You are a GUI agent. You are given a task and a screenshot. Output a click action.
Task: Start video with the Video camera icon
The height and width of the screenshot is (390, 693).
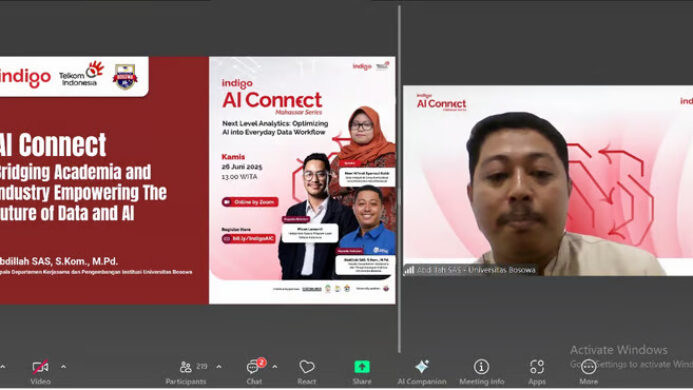(40, 367)
